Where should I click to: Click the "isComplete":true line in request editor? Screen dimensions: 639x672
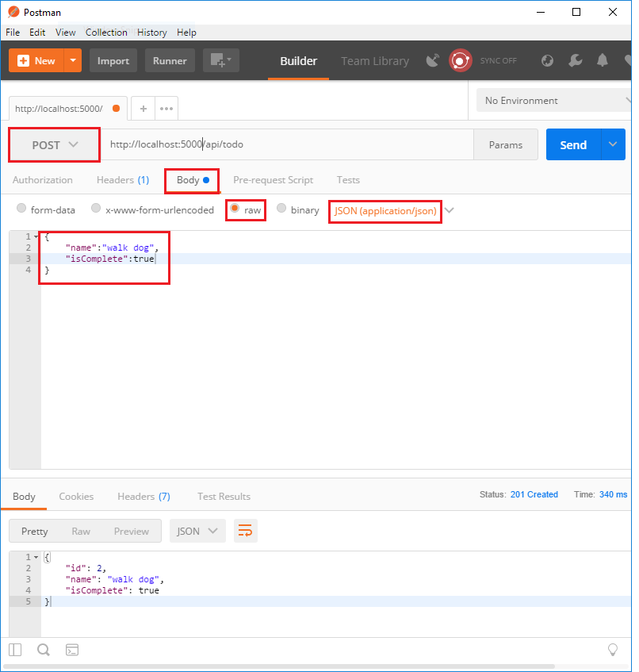(109, 259)
